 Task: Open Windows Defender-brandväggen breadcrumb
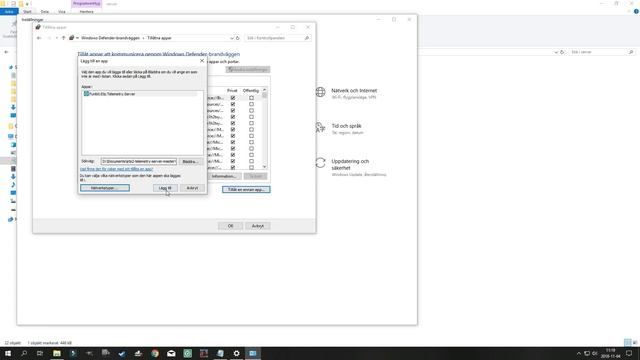110,38
